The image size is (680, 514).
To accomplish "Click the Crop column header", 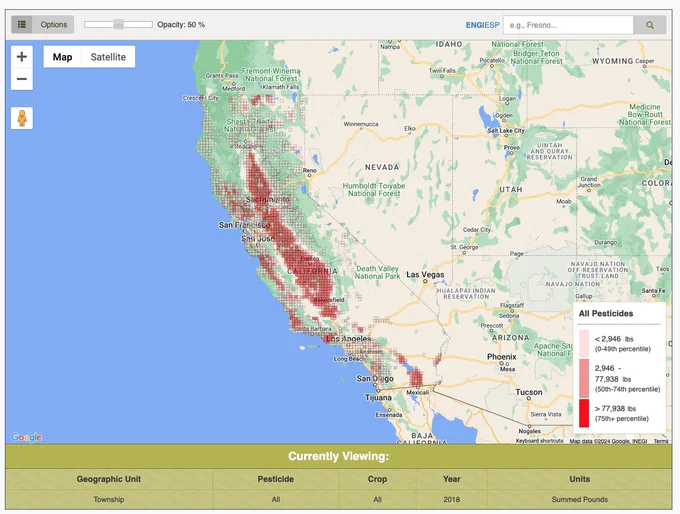I will [377, 479].
